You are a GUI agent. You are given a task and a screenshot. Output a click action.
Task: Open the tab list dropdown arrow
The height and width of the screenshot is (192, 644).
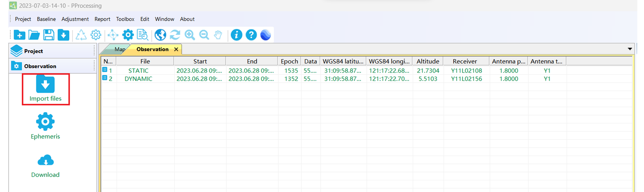coord(630,49)
